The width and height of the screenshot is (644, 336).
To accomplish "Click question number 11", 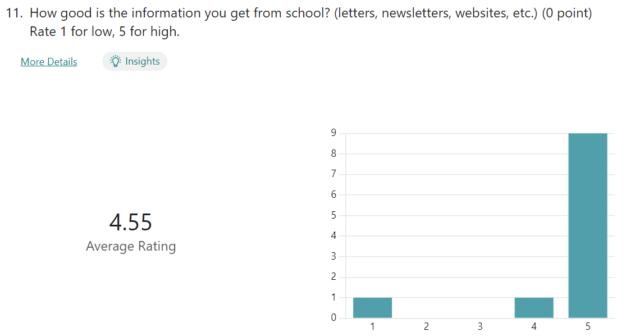I will [14, 13].
